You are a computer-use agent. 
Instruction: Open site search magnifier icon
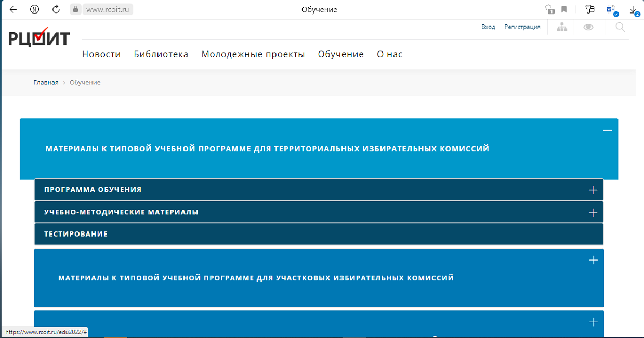pyautogui.click(x=620, y=27)
